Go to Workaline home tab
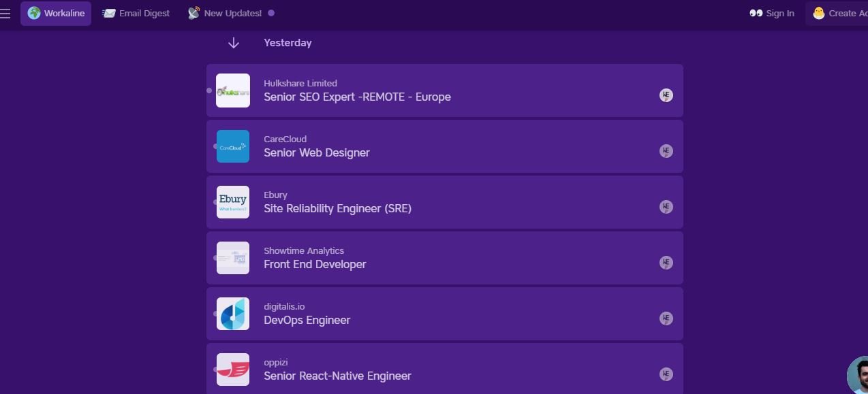 point(56,13)
